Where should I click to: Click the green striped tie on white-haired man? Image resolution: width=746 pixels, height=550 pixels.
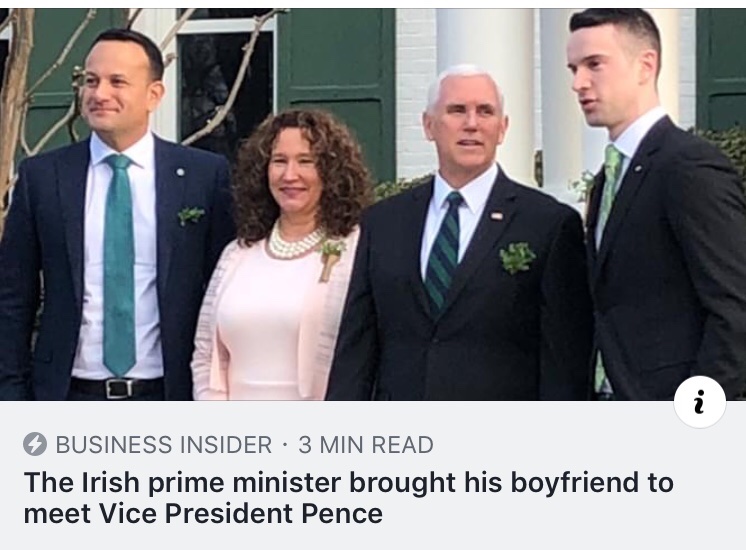[x=441, y=250]
